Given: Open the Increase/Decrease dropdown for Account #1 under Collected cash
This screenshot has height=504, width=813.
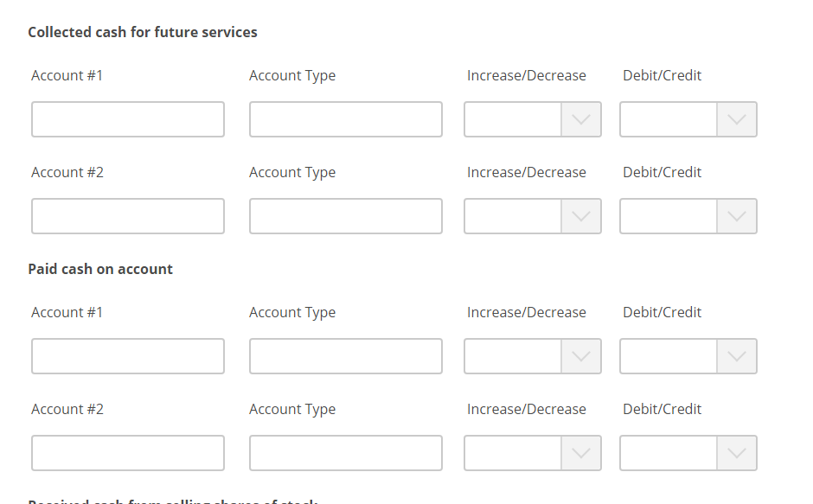Looking at the screenshot, I should [x=519, y=119].
